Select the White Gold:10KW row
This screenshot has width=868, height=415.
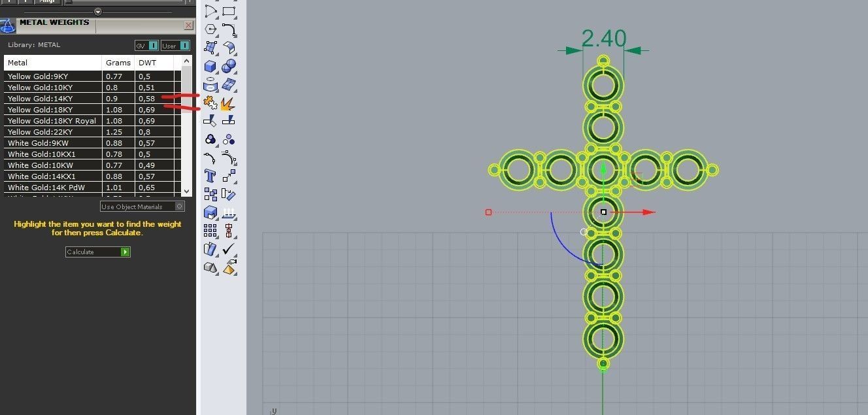(x=92, y=165)
